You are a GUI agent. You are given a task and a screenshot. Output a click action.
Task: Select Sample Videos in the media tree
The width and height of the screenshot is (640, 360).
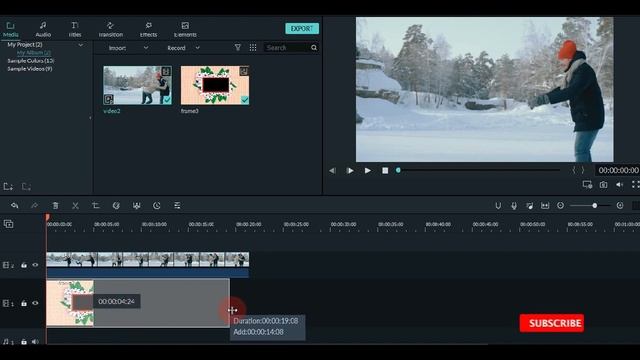pos(29,69)
